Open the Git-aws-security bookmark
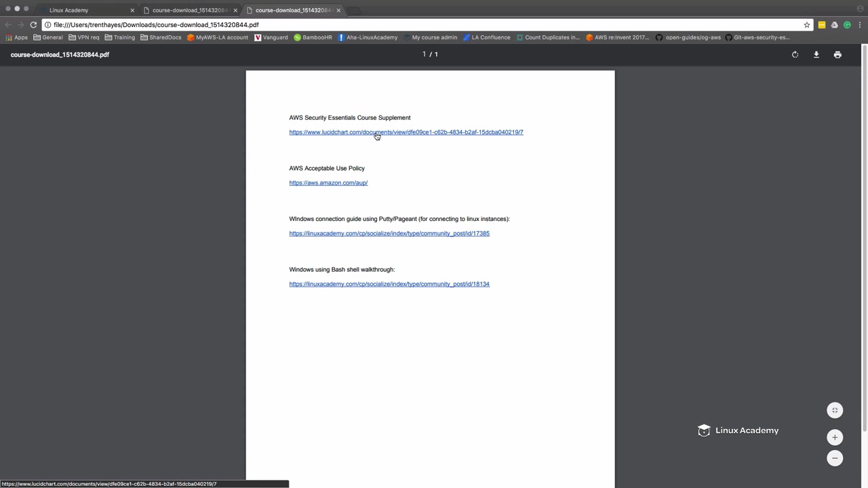 tap(758, 37)
